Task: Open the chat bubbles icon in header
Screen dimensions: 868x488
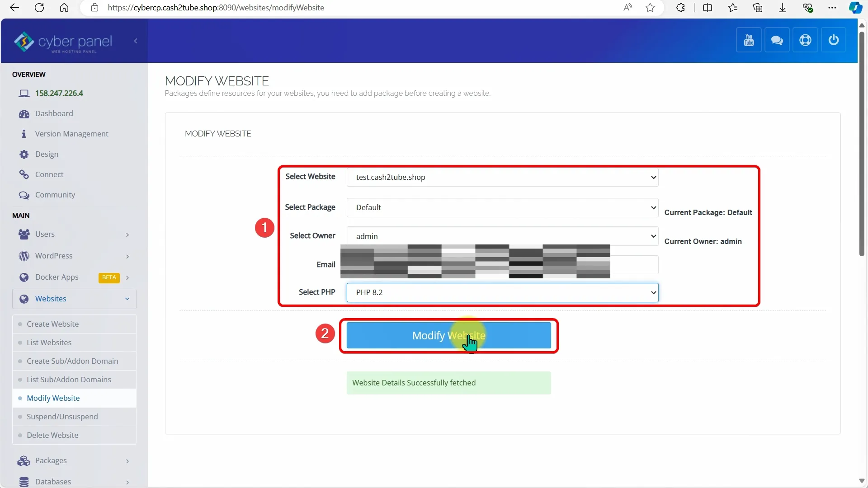Action: pyautogui.click(x=777, y=40)
